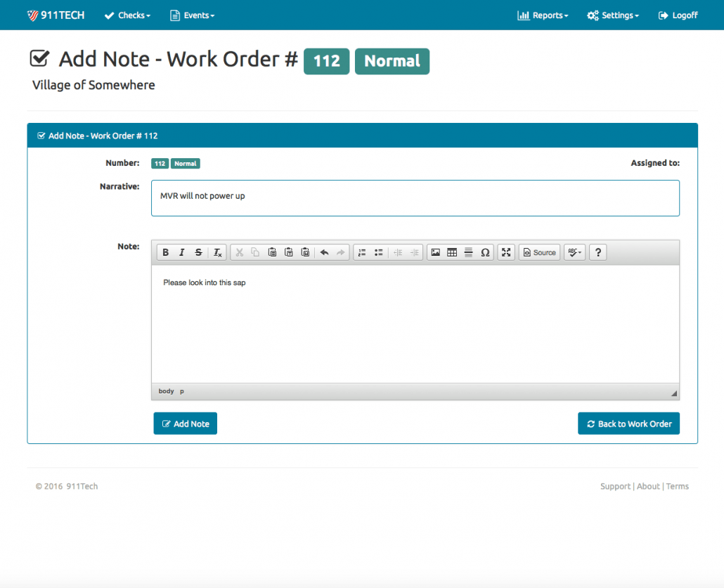
Task: Click the insert image icon
Action: pos(436,253)
